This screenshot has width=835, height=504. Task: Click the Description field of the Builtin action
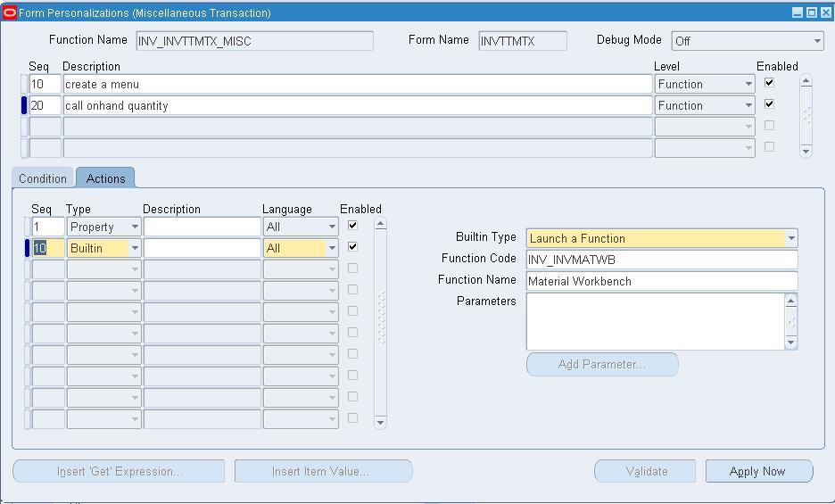202,248
